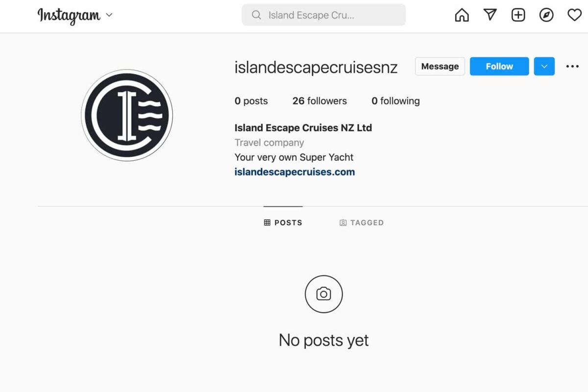Screen dimensions: 588x392
Task: Click the Instagram wordmark logo
Action: pos(69,15)
